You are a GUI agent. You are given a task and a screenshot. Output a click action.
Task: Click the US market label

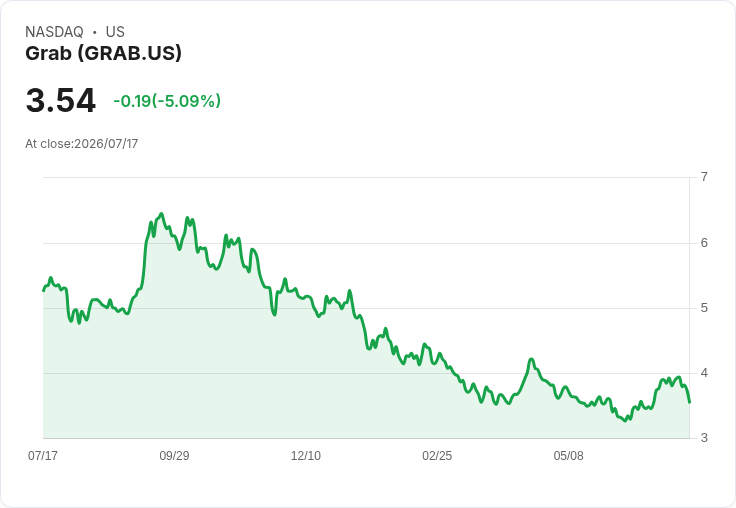coord(115,32)
